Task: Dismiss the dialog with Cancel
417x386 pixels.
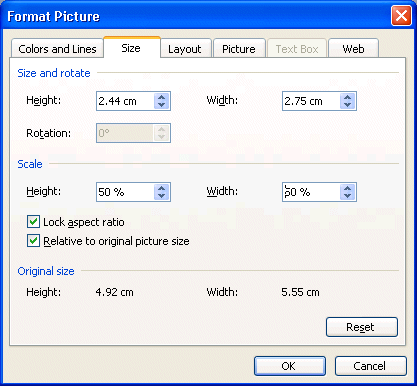Action: 371,366
